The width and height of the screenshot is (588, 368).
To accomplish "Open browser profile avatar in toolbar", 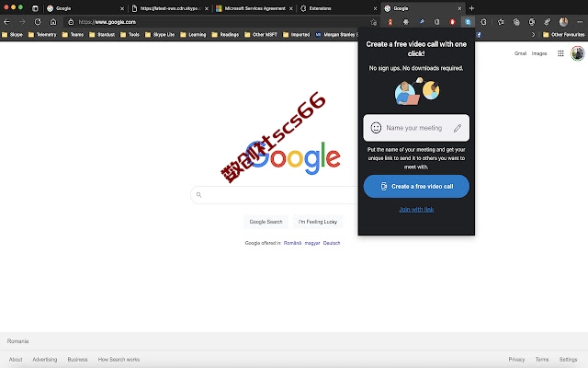I will pyautogui.click(x=563, y=22).
